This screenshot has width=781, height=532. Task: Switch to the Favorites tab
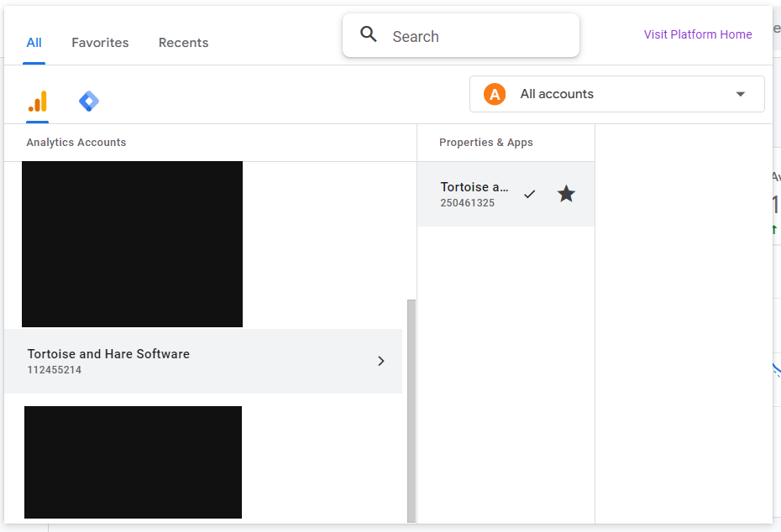click(x=100, y=43)
